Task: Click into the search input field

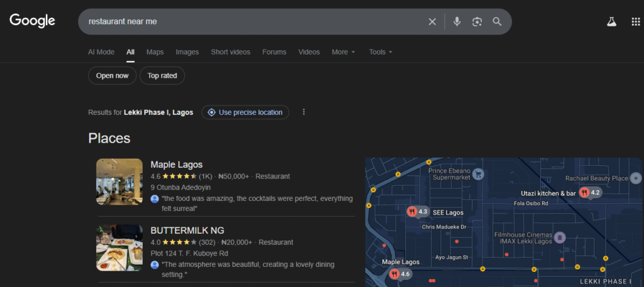Action: click(252, 21)
